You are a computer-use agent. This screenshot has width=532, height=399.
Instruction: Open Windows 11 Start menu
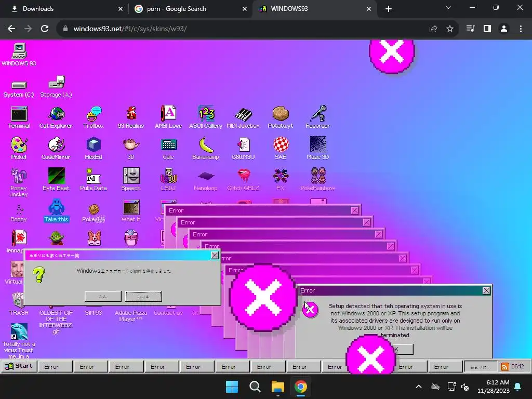(232, 387)
